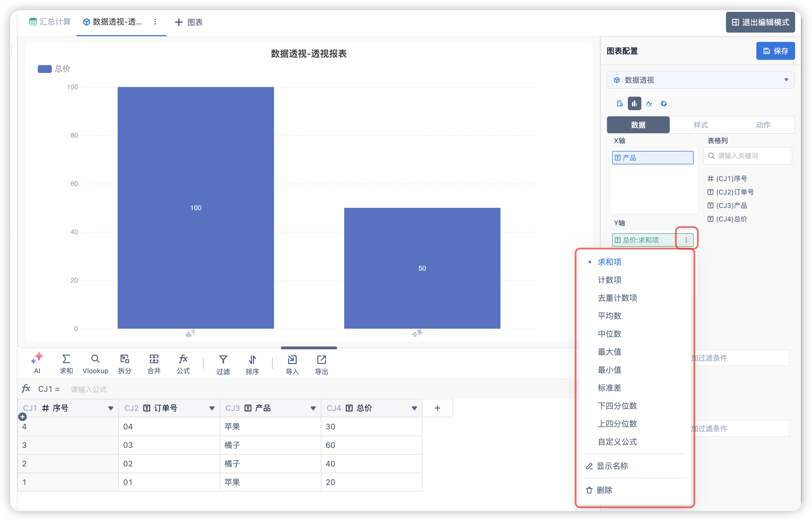This screenshot has width=812, height=521.
Task: Select the table chart type icon
Action: tap(620, 103)
